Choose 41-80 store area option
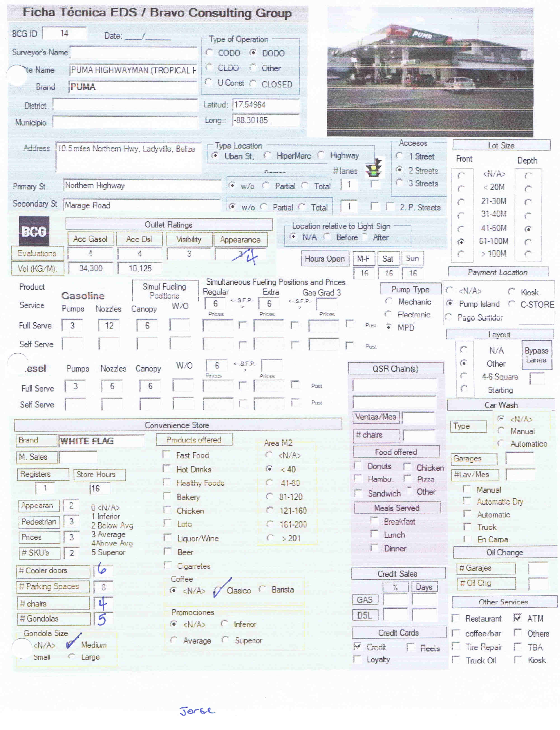The image size is (560, 730). (269, 482)
